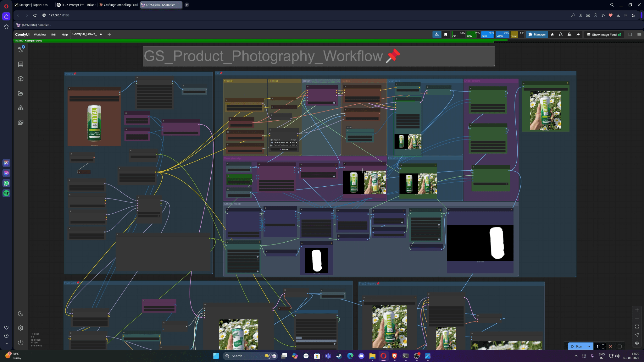The height and width of the screenshot is (362, 644).
Task: Open WhatsApp in Opera sidebar
Action: coord(6,183)
